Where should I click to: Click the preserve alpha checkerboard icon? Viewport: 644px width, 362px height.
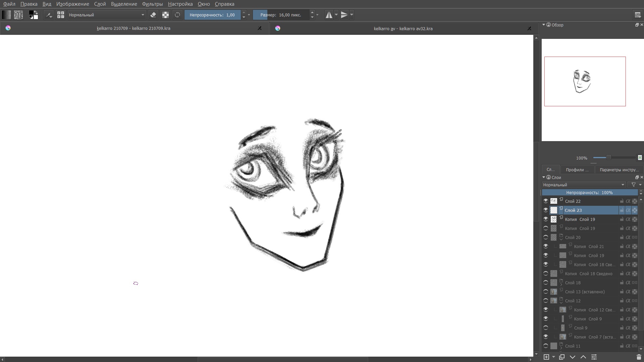coord(165,15)
